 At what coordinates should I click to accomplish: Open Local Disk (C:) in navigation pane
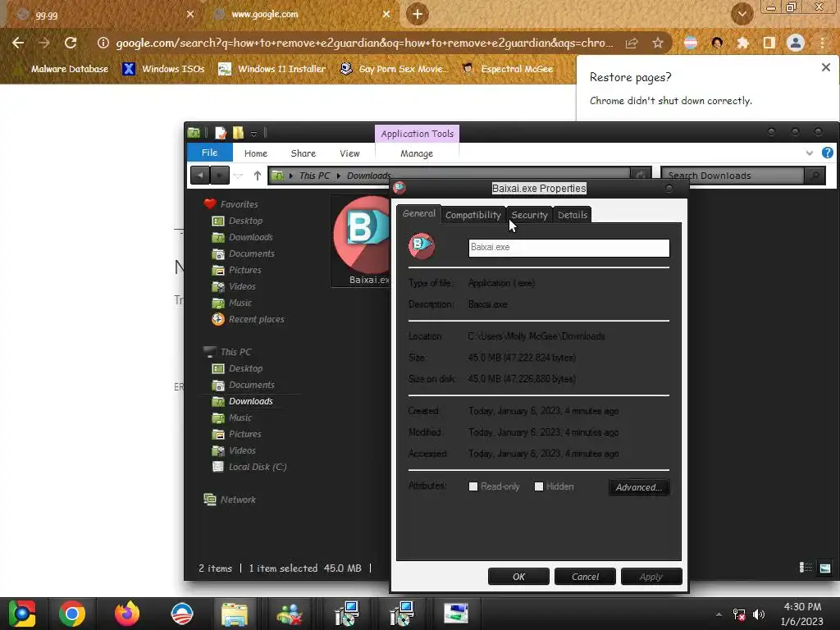(x=257, y=467)
